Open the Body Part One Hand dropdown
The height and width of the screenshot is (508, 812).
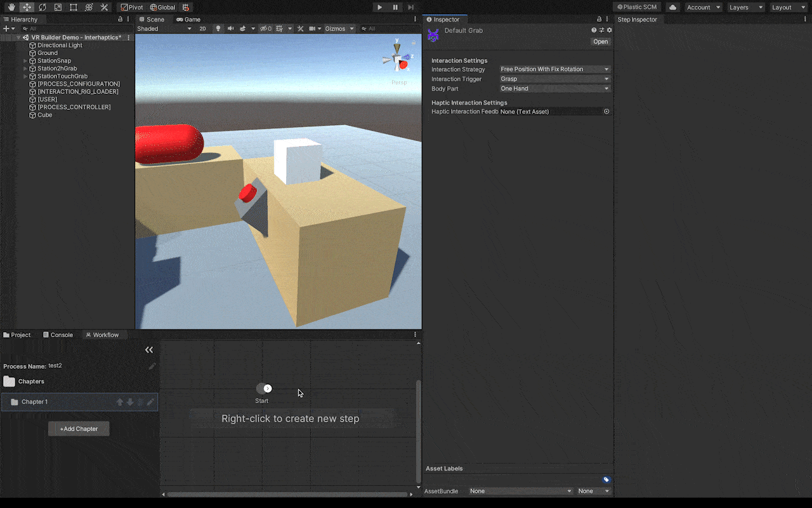pos(554,88)
